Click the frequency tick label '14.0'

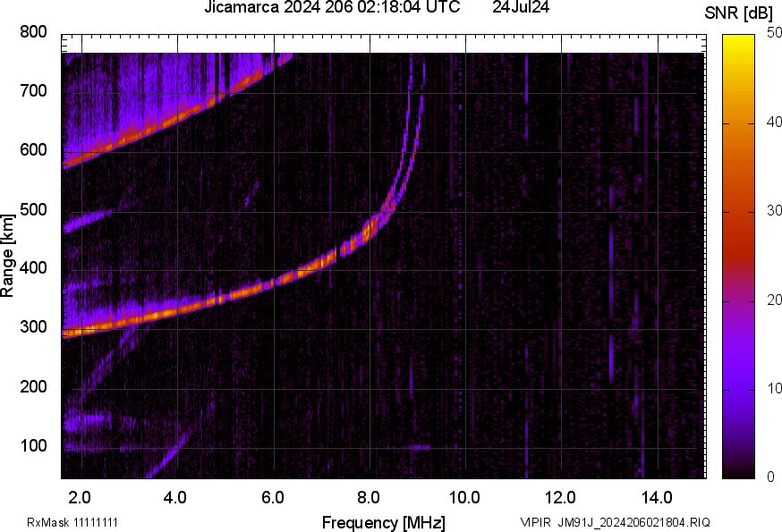[657, 498]
